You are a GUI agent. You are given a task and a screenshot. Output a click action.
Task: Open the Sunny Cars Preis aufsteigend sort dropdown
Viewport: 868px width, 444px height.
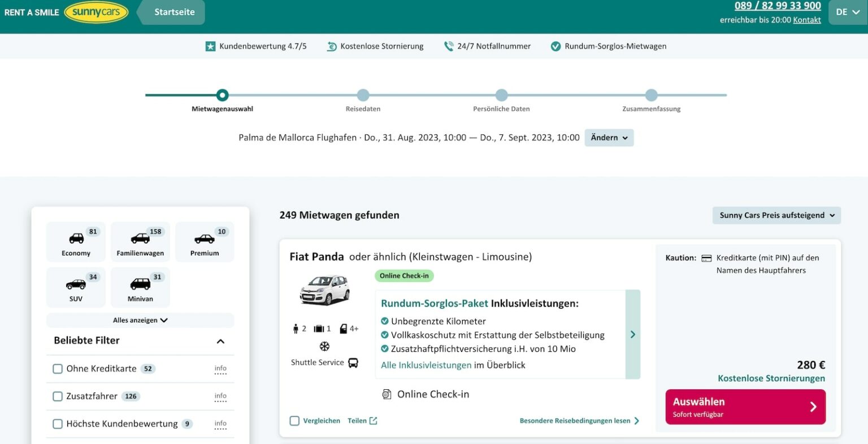pos(776,215)
